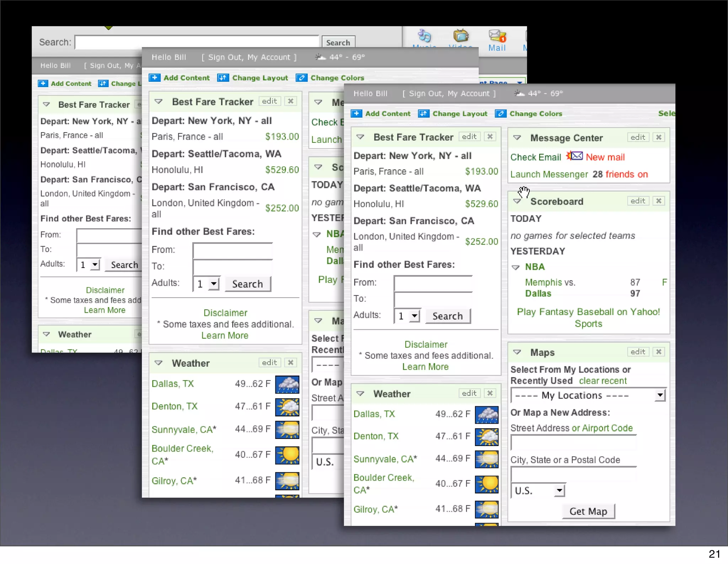Open Check Email link in Message Center
The height and width of the screenshot is (564, 728).
(x=536, y=157)
